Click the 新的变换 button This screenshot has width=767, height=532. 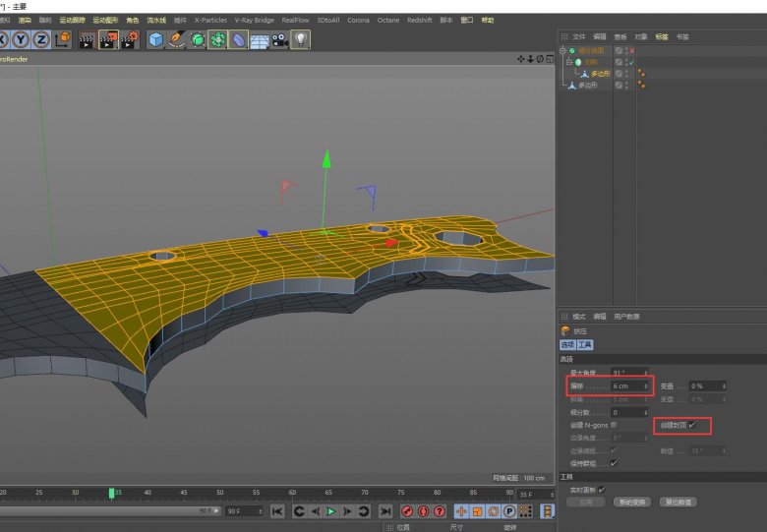[630, 502]
